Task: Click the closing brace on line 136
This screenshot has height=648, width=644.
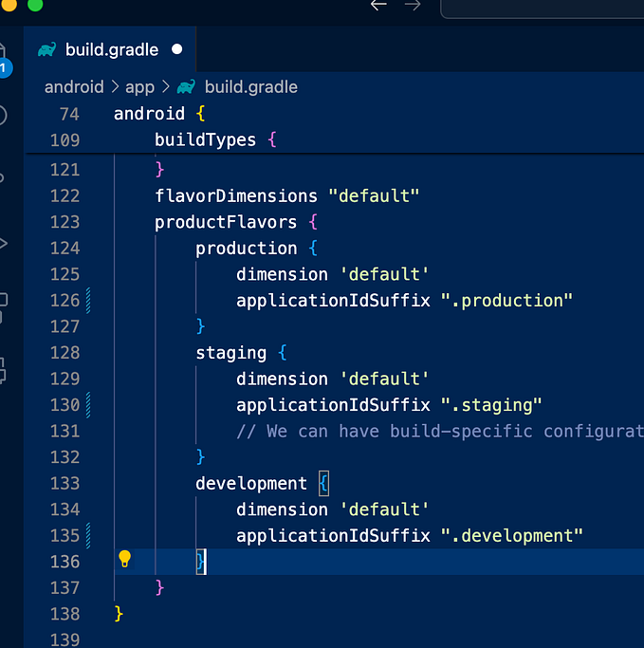Action: pos(200,562)
